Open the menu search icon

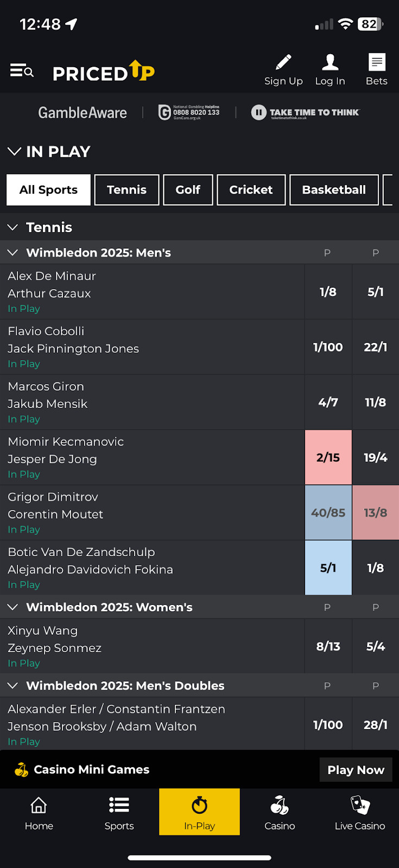coord(22,71)
